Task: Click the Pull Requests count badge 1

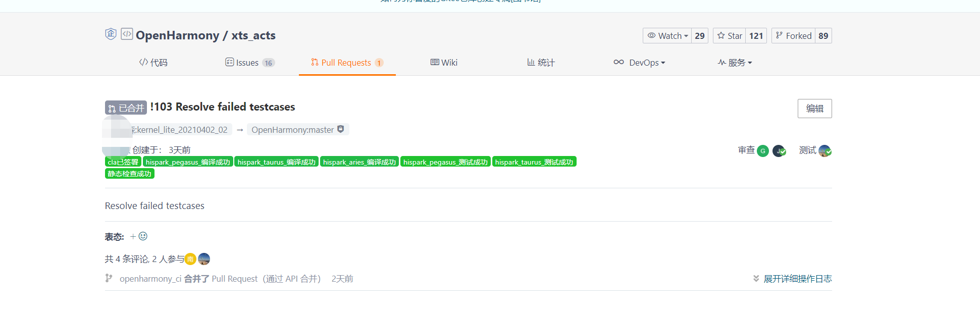Action: click(x=379, y=63)
